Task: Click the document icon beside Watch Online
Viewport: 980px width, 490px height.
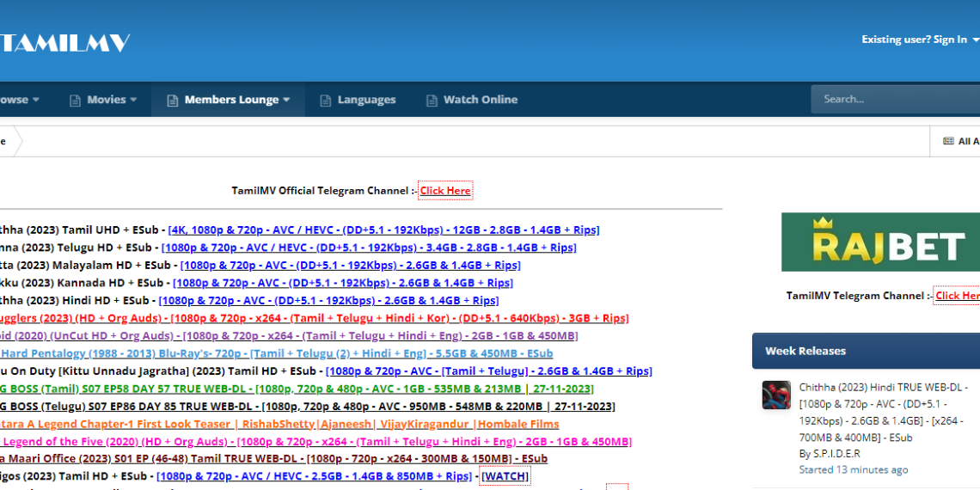Action: pyautogui.click(x=432, y=100)
